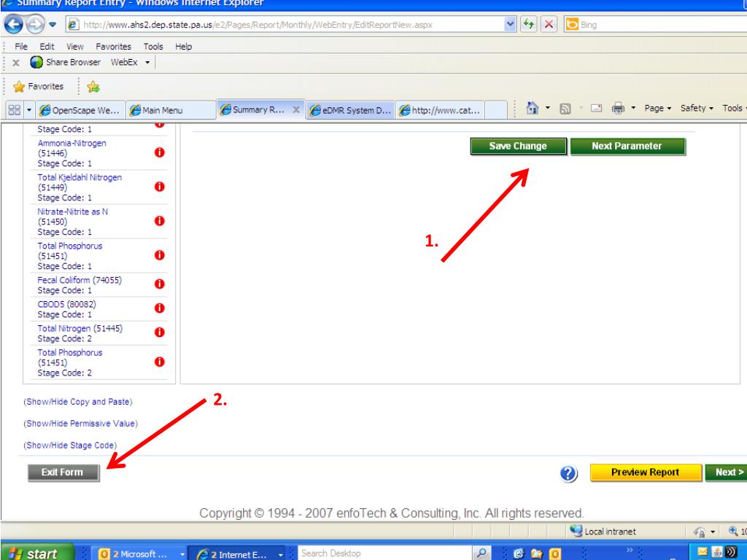Click the red Stop loading icon

coord(549,24)
